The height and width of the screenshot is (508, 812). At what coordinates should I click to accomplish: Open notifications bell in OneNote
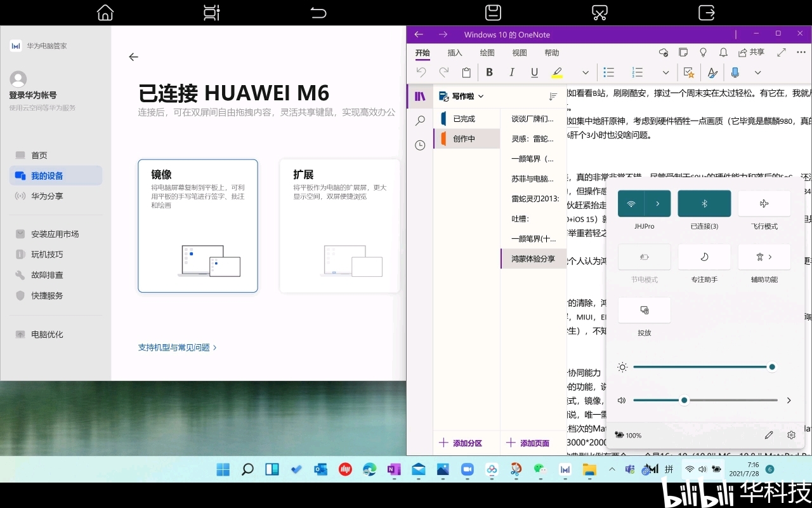pos(723,53)
